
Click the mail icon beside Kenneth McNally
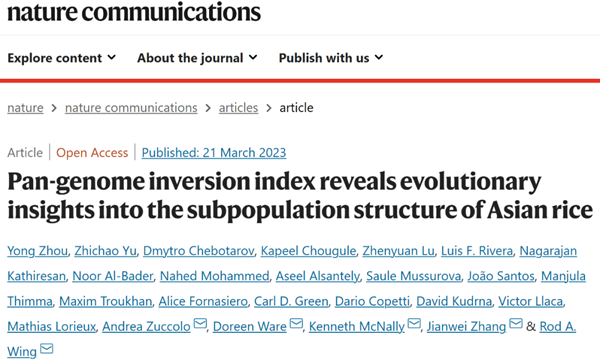click(x=414, y=324)
